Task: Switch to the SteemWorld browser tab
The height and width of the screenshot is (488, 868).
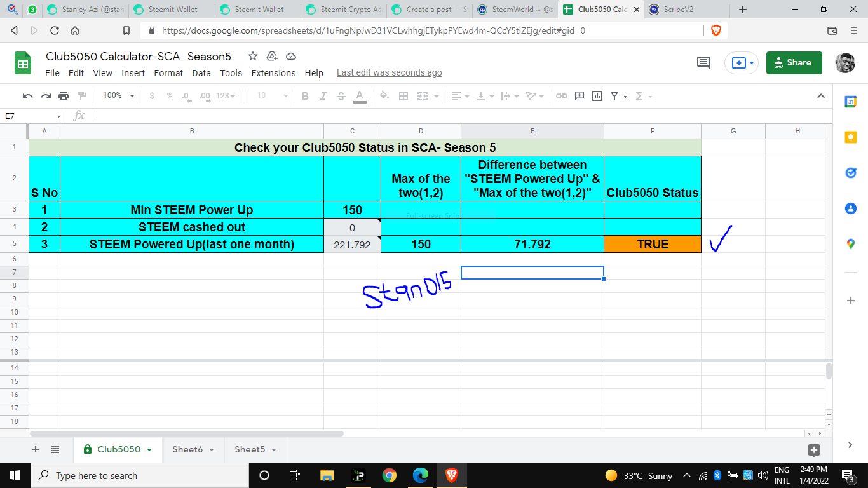Action: [x=515, y=10]
